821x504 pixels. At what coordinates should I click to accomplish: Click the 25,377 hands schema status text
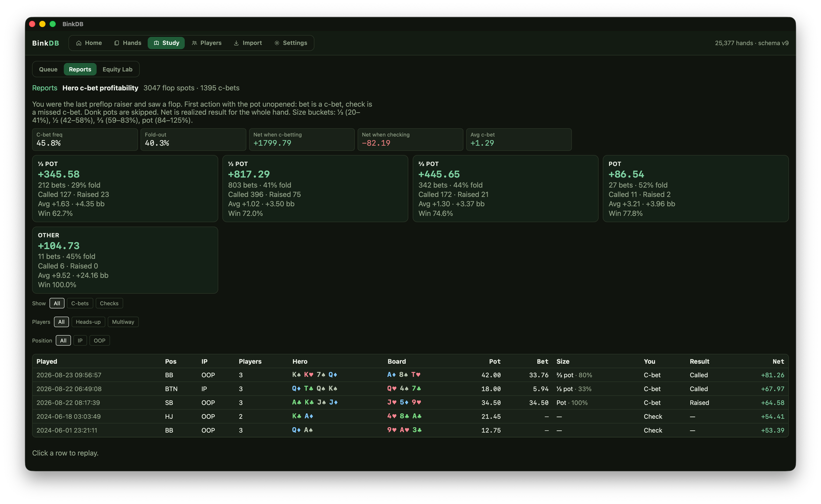pos(752,43)
